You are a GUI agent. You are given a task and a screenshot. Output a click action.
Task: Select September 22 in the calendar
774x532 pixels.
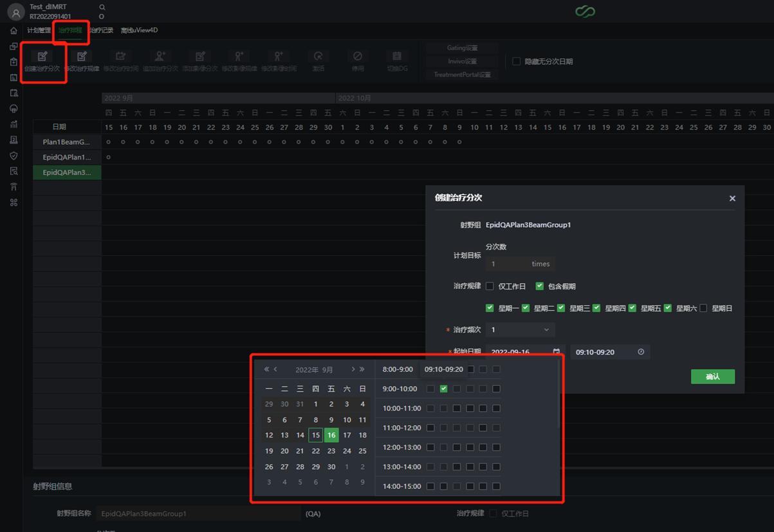pos(315,451)
